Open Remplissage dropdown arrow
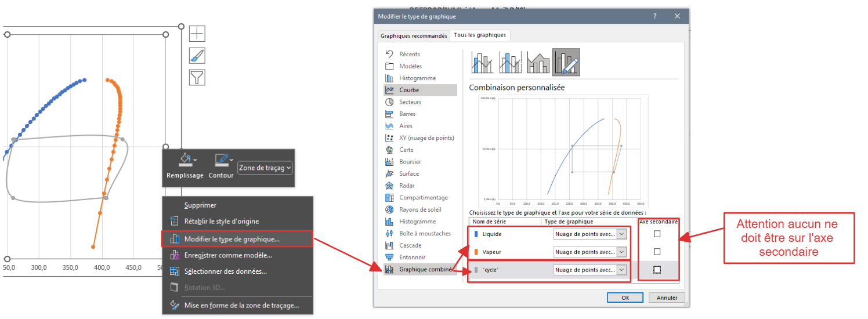 (196, 159)
